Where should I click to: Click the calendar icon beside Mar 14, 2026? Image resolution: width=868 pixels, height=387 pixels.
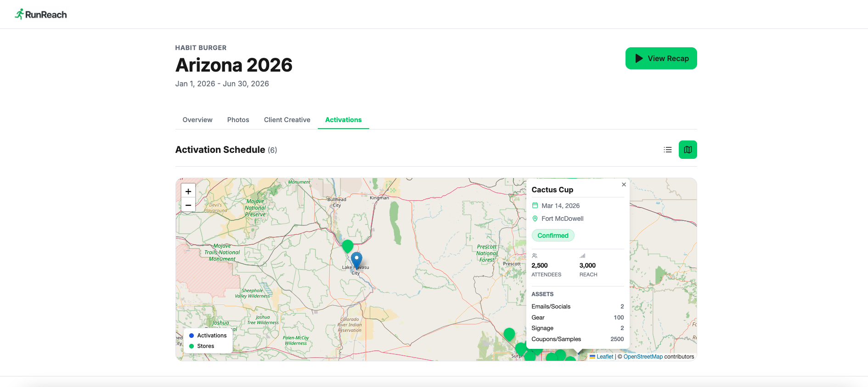[535, 206]
